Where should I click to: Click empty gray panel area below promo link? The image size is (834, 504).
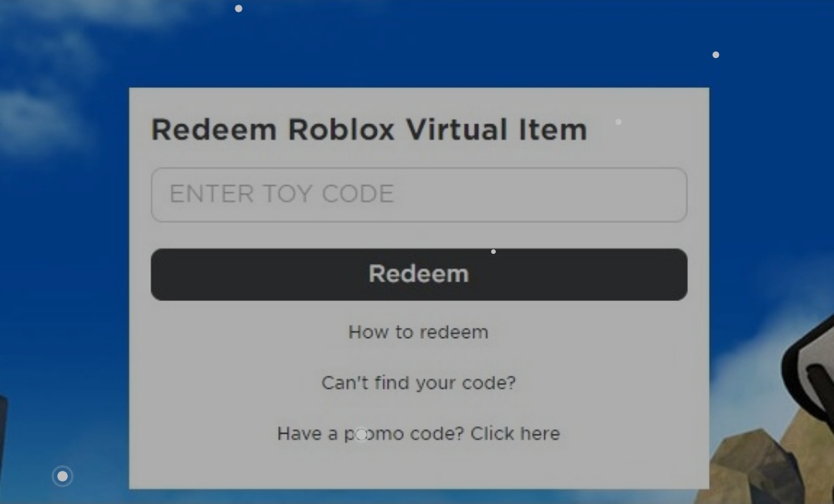point(419,468)
